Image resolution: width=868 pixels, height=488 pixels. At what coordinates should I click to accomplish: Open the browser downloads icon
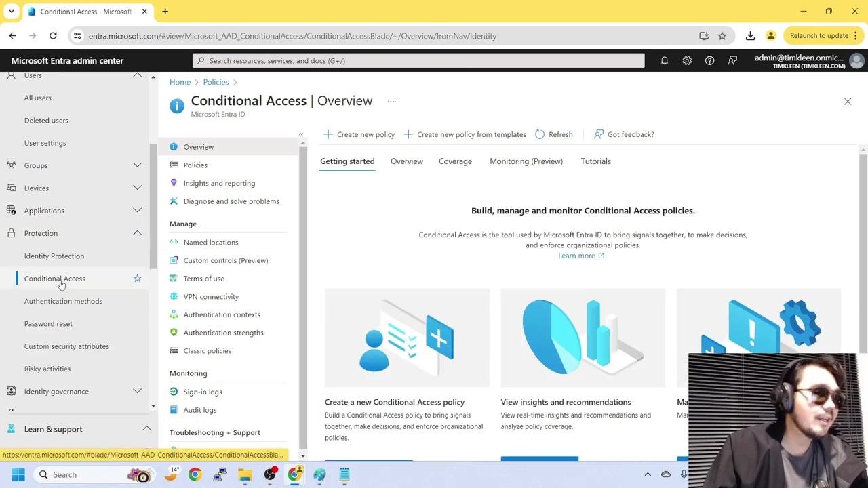pyautogui.click(x=750, y=35)
